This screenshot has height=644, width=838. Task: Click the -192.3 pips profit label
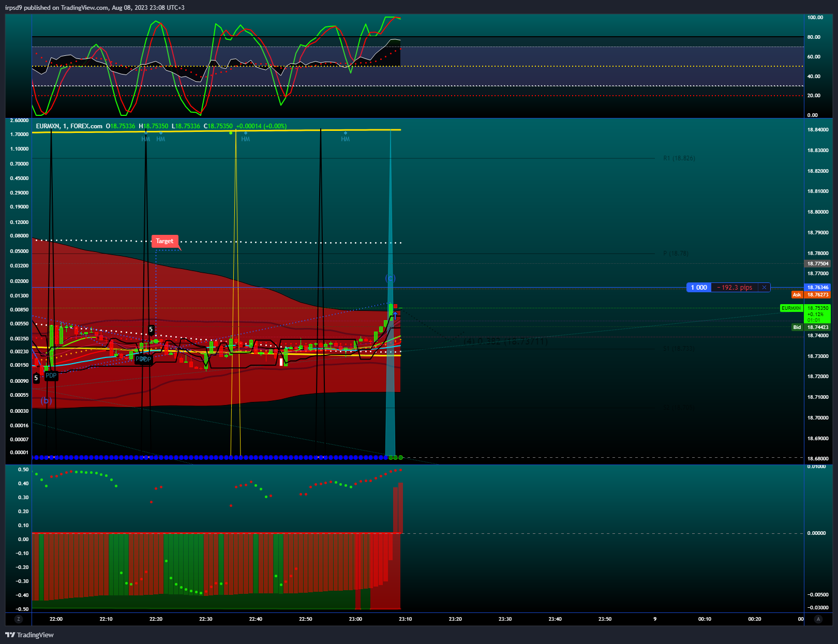[735, 288]
